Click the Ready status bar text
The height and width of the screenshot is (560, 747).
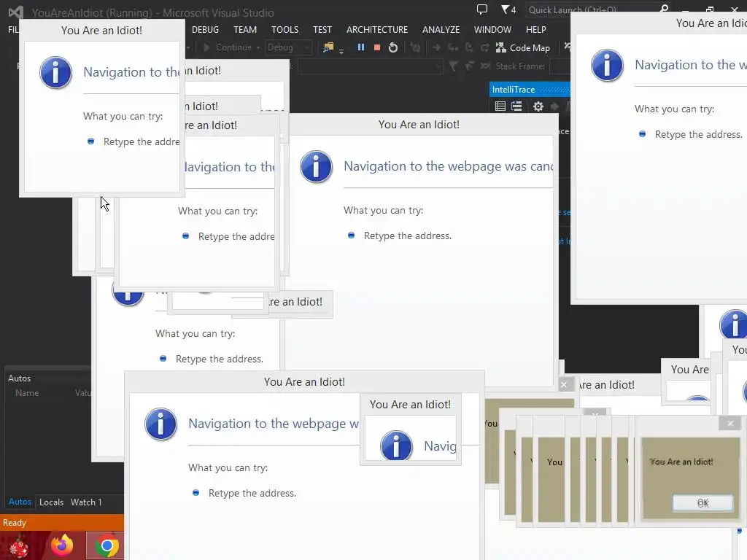15,523
